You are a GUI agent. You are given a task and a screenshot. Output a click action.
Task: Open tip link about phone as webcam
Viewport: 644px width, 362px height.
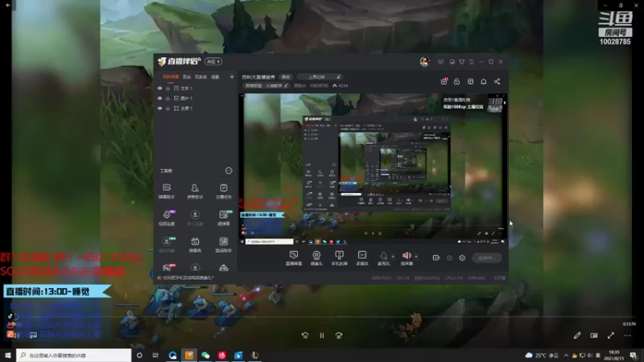click(188, 278)
